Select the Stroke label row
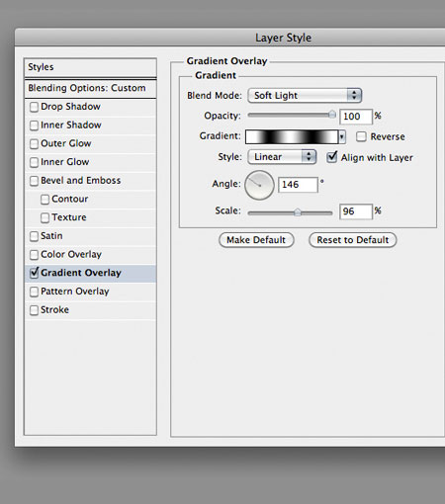Image resolution: width=445 pixels, height=504 pixels. (90, 310)
